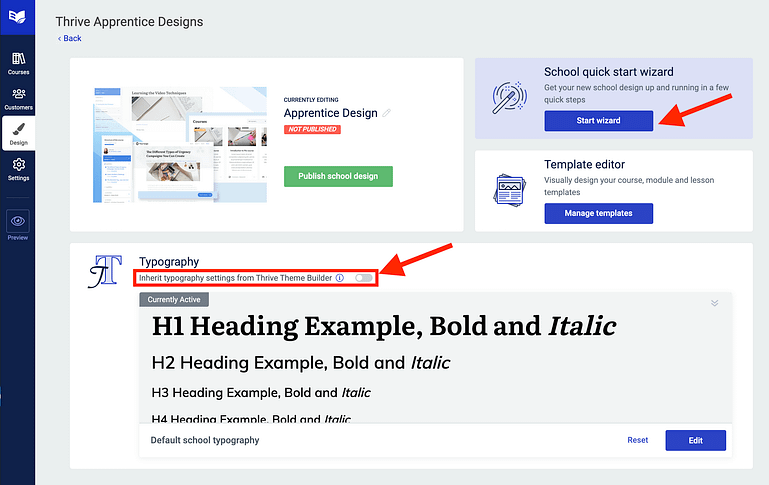Click the Typography letter T icon
This screenshot has width=769, height=485.
(105, 271)
